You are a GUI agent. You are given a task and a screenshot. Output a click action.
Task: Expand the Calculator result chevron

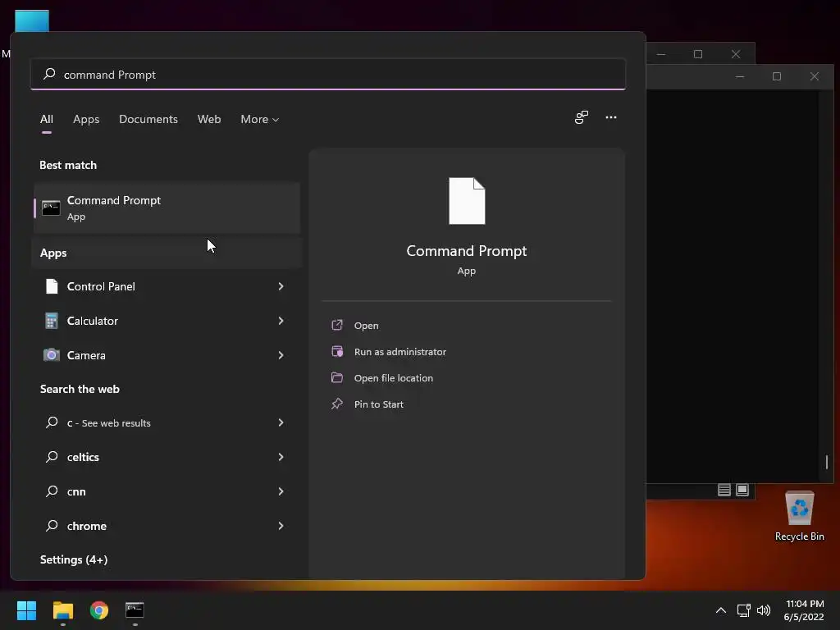[x=281, y=321]
